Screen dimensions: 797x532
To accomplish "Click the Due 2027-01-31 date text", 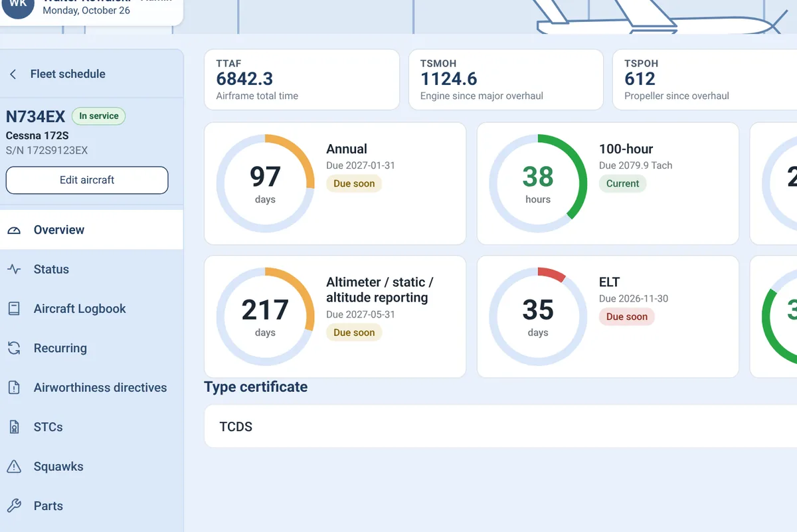I will pos(361,165).
